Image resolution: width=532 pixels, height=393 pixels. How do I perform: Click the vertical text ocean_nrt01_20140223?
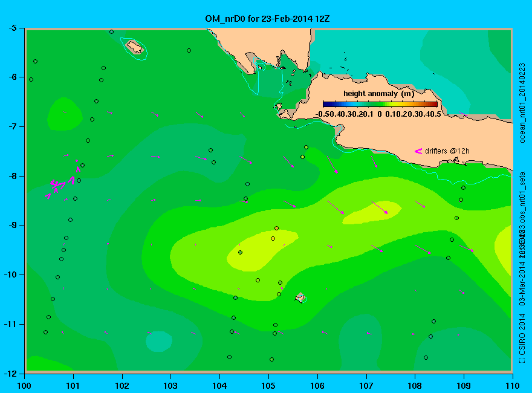pos(522,103)
